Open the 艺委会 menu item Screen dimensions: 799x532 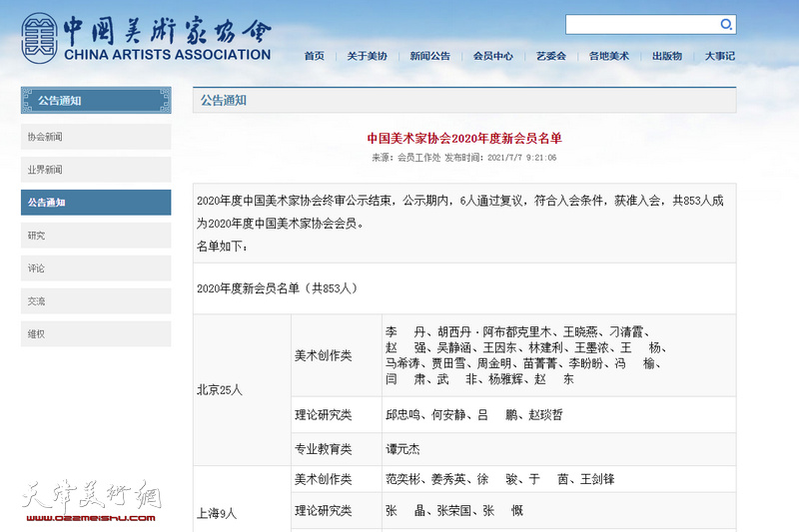pyautogui.click(x=551, y=56)
